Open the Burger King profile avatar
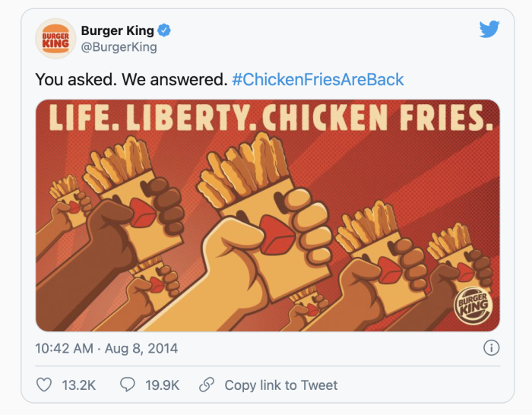 pos(55,39)
